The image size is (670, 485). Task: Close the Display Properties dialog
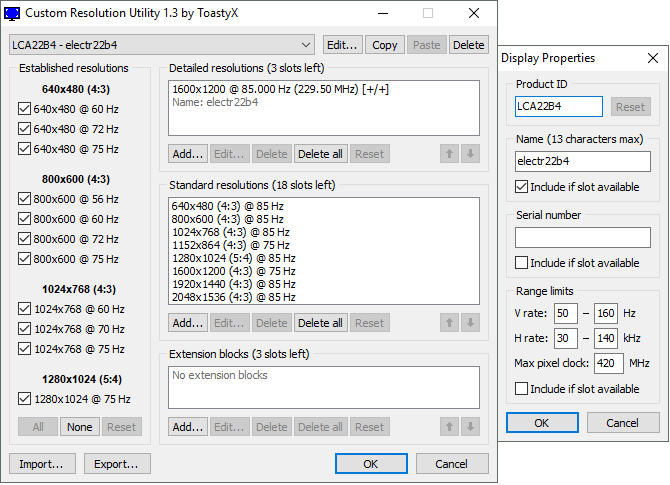tap(652, 58)
